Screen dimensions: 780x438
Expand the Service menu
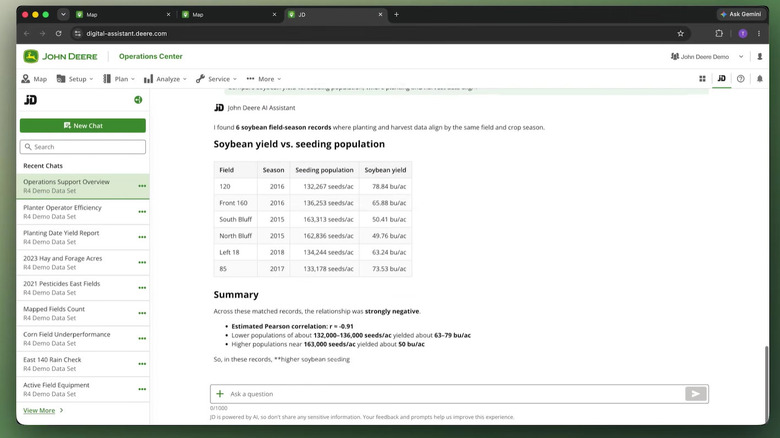216,79
